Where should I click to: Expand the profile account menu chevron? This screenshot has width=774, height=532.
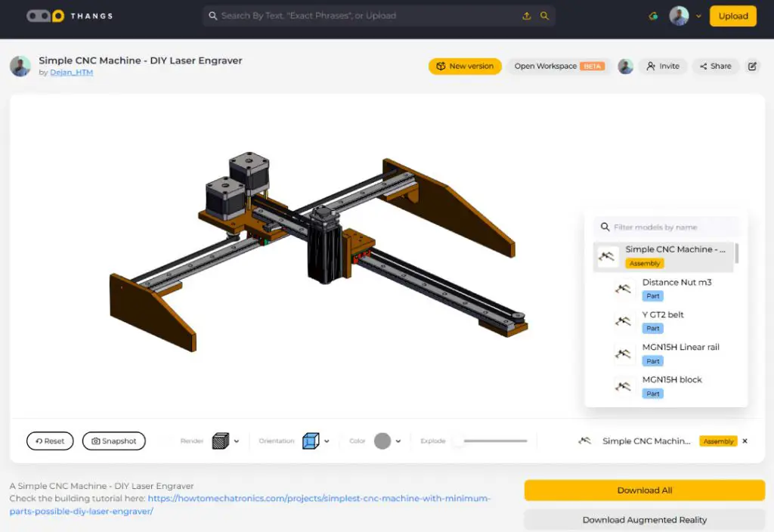click(698, 16)
